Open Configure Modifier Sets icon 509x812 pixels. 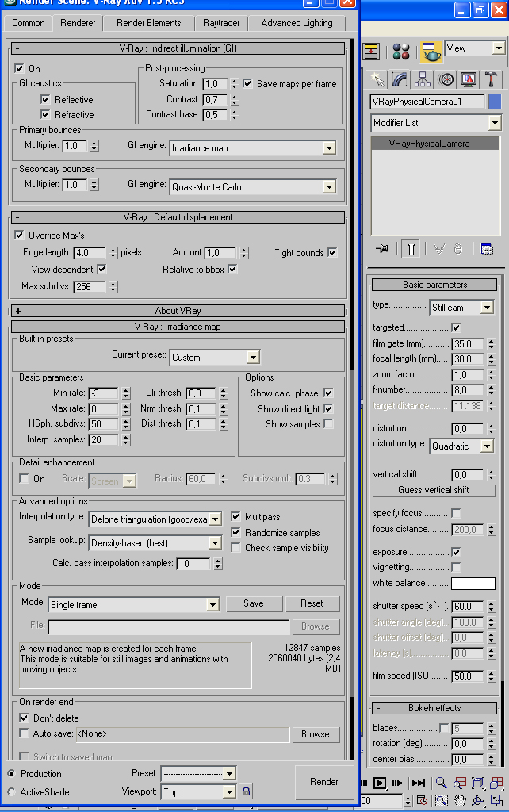(x=487, y=249)
